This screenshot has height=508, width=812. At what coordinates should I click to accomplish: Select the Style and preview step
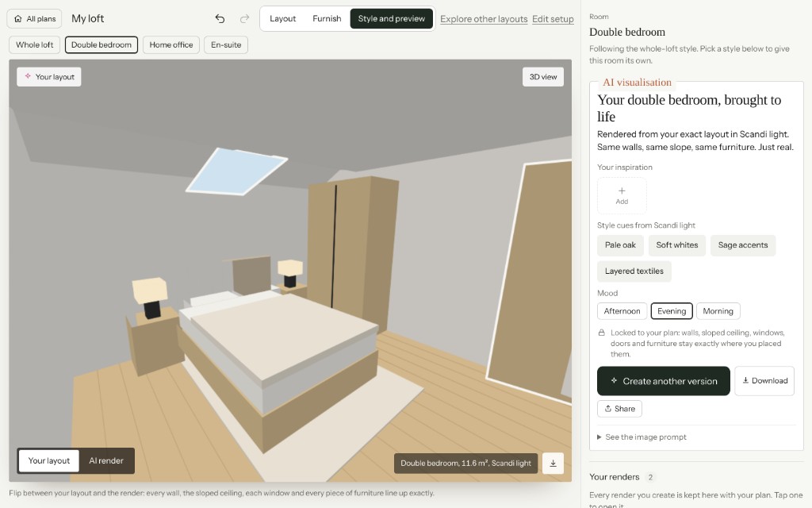(392, 19)
